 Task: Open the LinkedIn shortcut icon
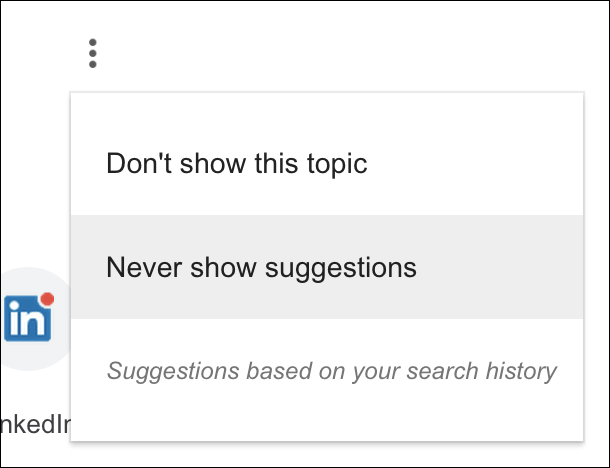pyautogui.click(x=28, y=318)
